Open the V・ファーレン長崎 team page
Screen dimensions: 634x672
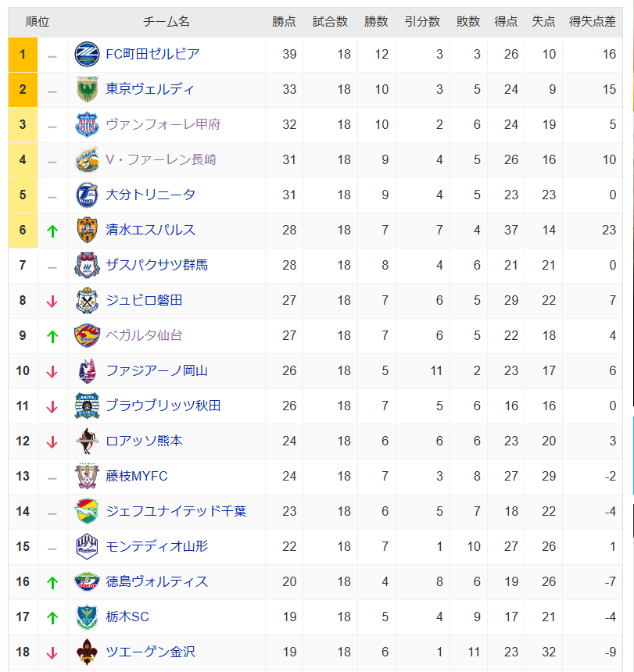[x=161, y=160]
